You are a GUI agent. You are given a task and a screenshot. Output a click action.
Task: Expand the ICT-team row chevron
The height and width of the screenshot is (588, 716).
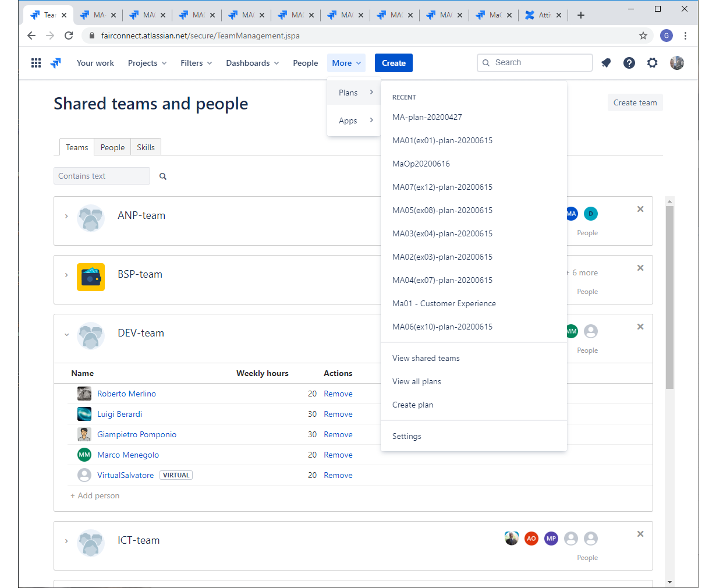66,541
